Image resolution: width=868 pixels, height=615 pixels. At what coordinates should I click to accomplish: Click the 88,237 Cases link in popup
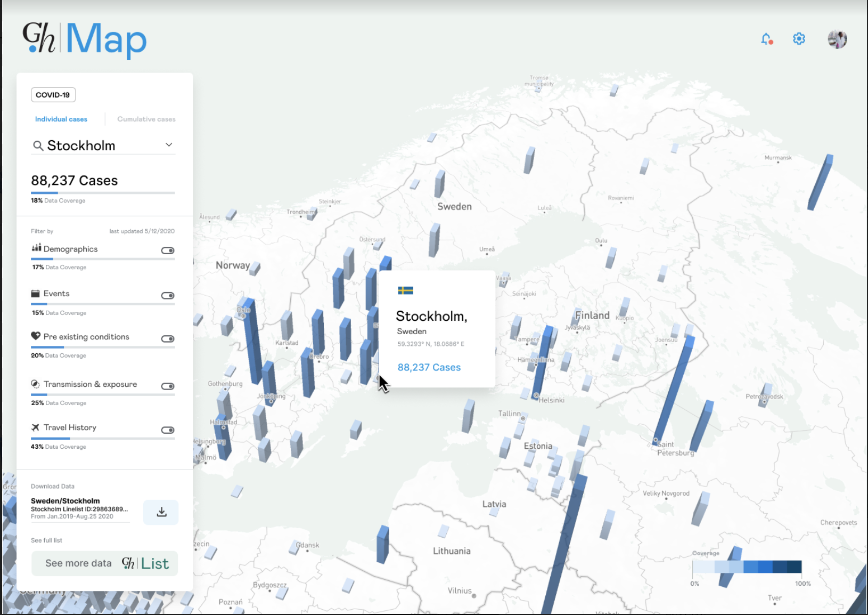(429, 367)
